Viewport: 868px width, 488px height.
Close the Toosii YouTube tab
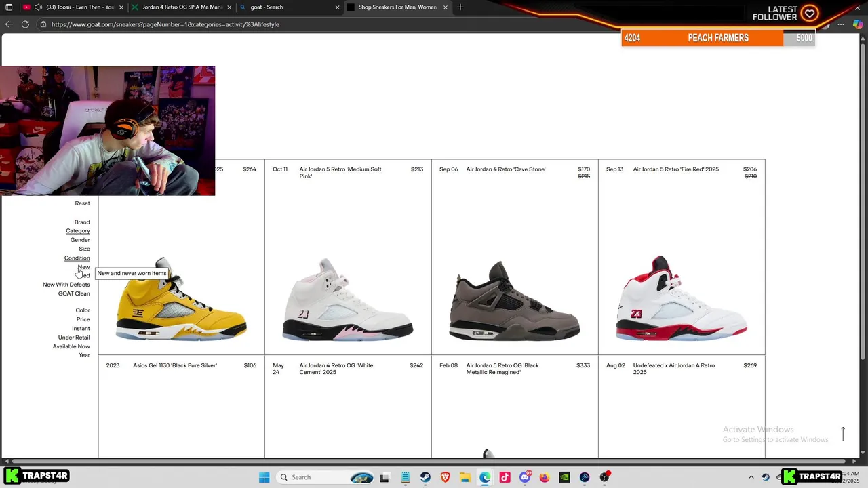pos(121,7)
